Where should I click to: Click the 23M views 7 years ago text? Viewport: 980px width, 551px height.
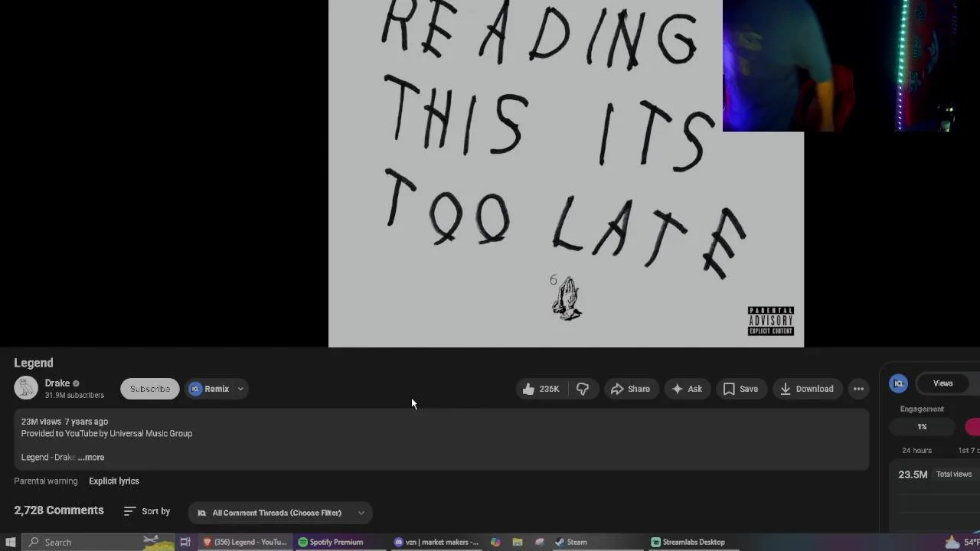[x=64, y=422]
